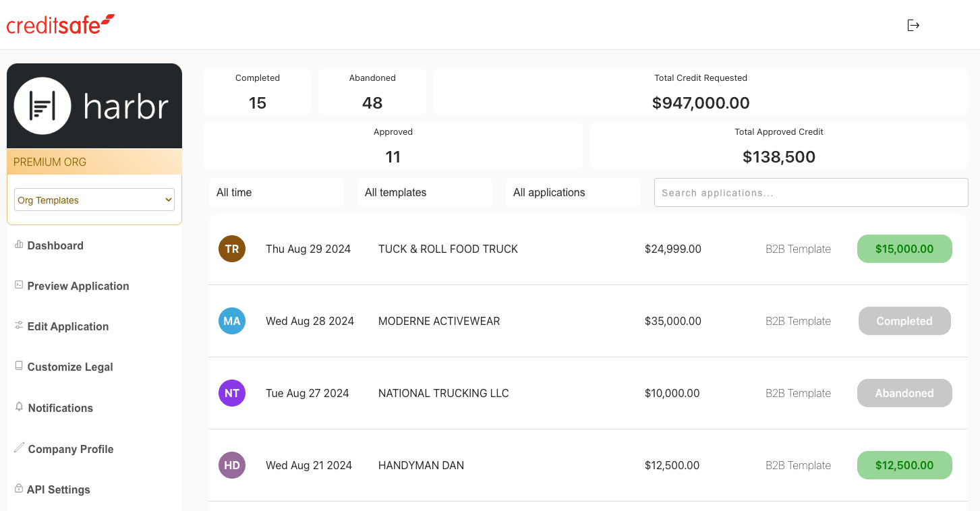980x511 pixels.
Task: Go to Dashboard in sidebar
Action: tap(55, 245)
